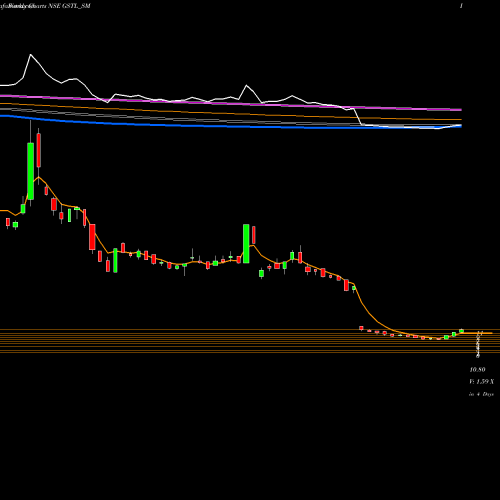Click the 'in 4 Days' label
Screen dimensions: 500x500
tap(481, 394)
